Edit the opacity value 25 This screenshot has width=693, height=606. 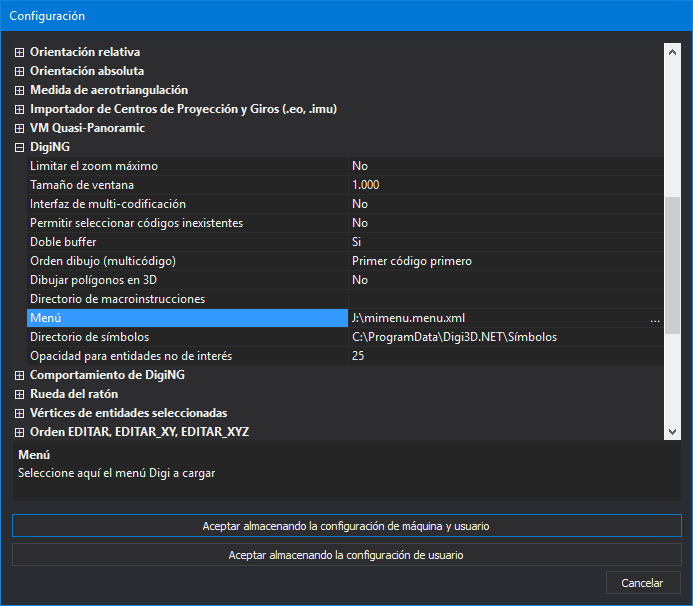(506, 356)
